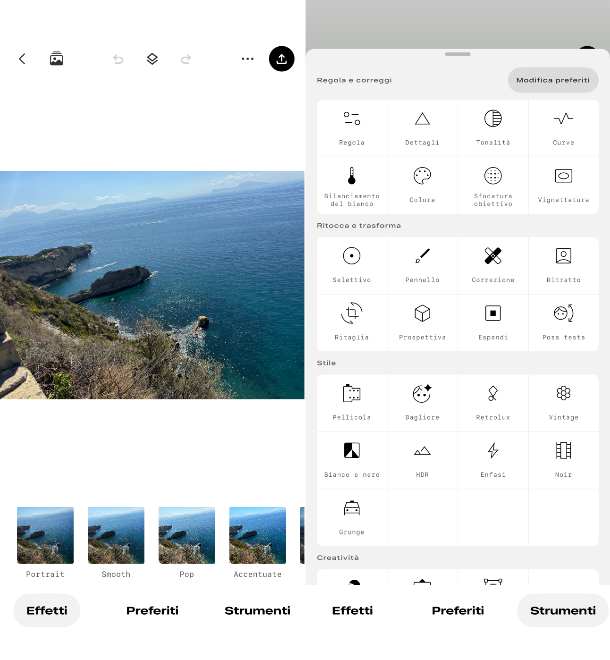
Task: Tap the sheet drag handle
Action: [457, 54]
